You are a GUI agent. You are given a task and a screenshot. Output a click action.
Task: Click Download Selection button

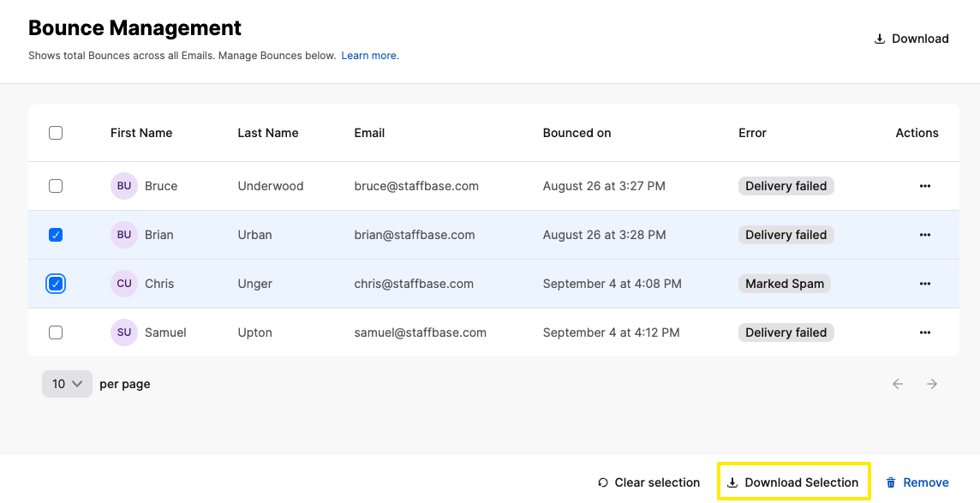(792, 482)
